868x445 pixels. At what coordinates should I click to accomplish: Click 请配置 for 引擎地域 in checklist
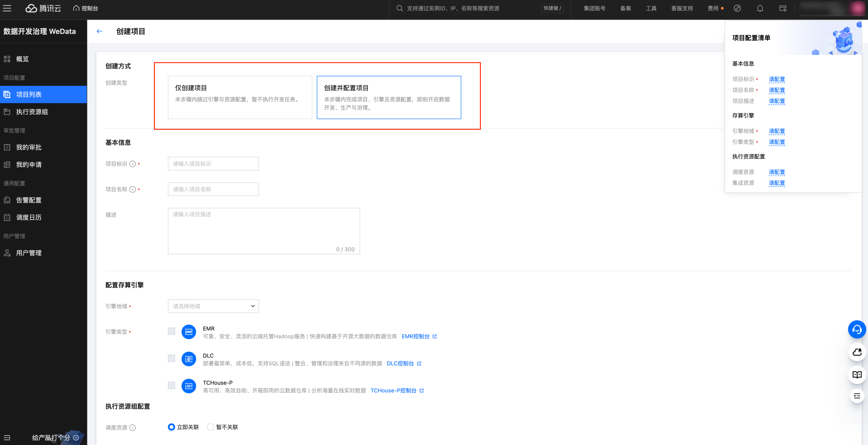(x=777, y=131)
